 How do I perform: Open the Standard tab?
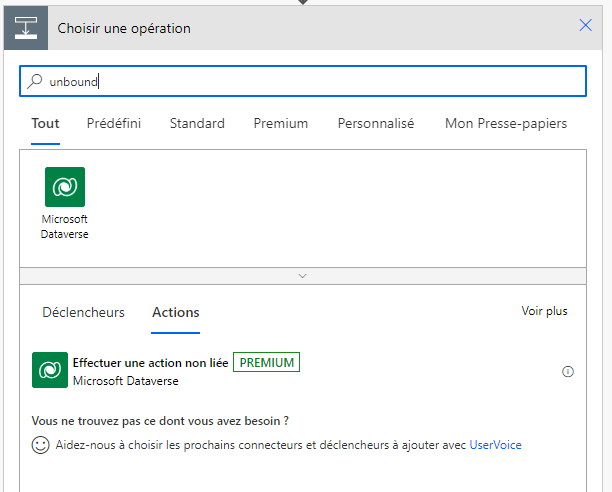197,124
